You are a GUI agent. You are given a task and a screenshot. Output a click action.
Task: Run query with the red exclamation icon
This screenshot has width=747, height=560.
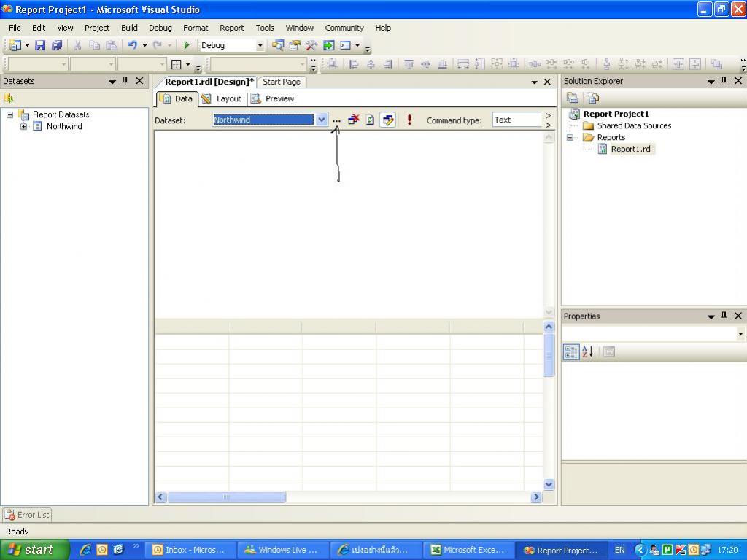click(409, 120)
